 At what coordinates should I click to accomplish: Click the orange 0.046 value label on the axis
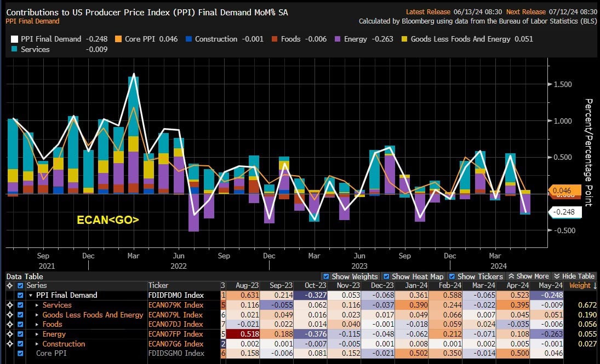pyautogui.click(x=564, y=191)
